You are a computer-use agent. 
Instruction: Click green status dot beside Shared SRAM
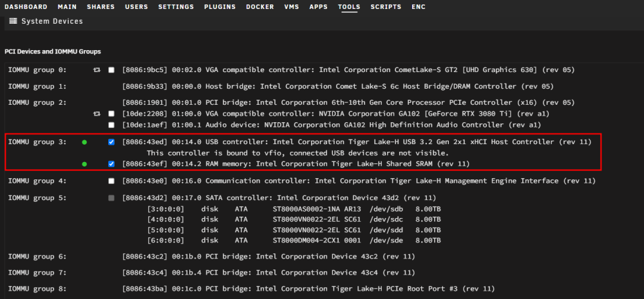coord(84,164)
